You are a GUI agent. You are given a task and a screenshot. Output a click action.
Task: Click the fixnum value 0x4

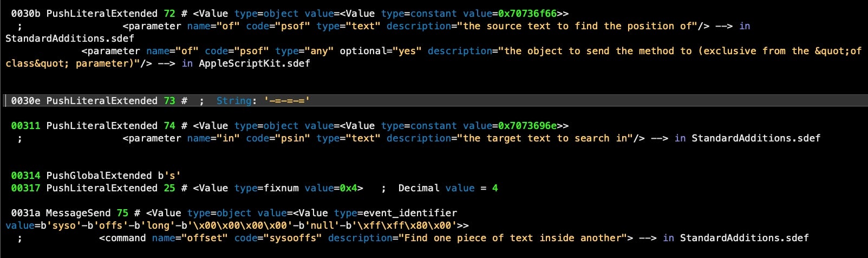[349, 188]
